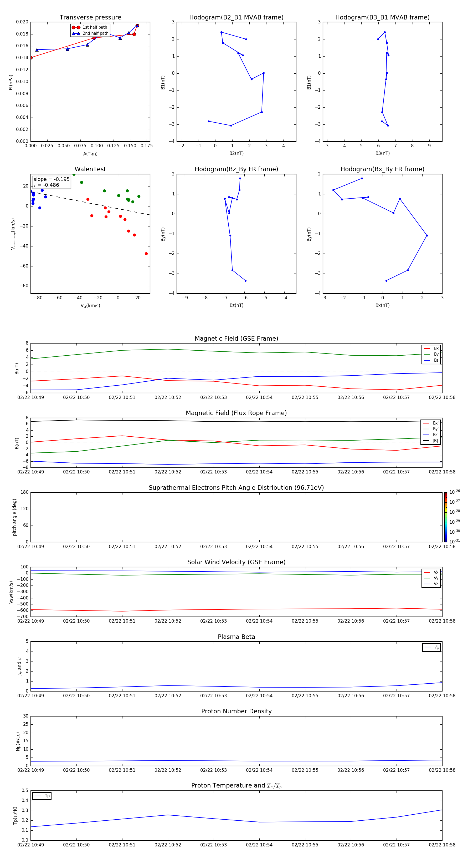The image size is (473, 868).
Task: Click the dashed regression line in WalenTest
Action: 90,203
